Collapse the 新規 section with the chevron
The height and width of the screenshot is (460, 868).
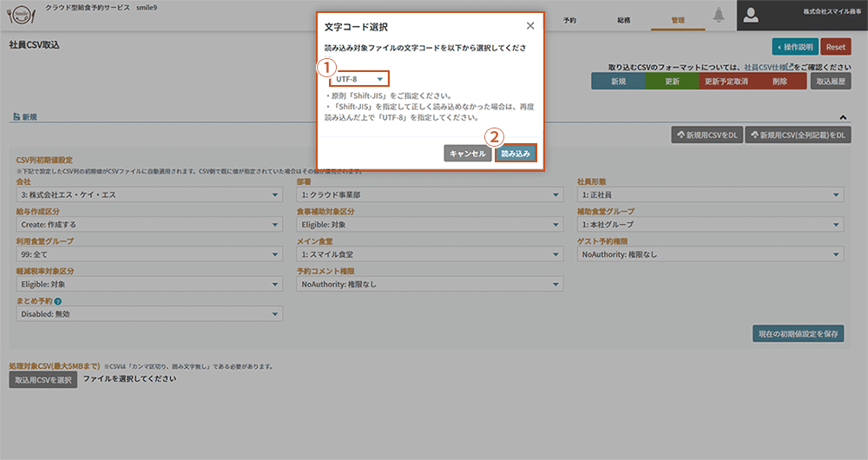pyautogui.click(x=843, y=117)
